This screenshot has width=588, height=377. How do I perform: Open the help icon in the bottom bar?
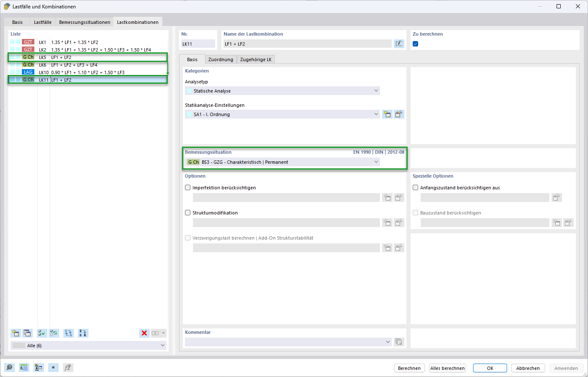(x=9, y=367)
